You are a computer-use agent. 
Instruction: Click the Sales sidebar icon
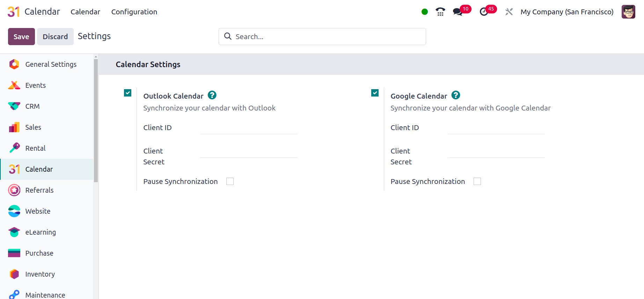[x=14, y=127]
